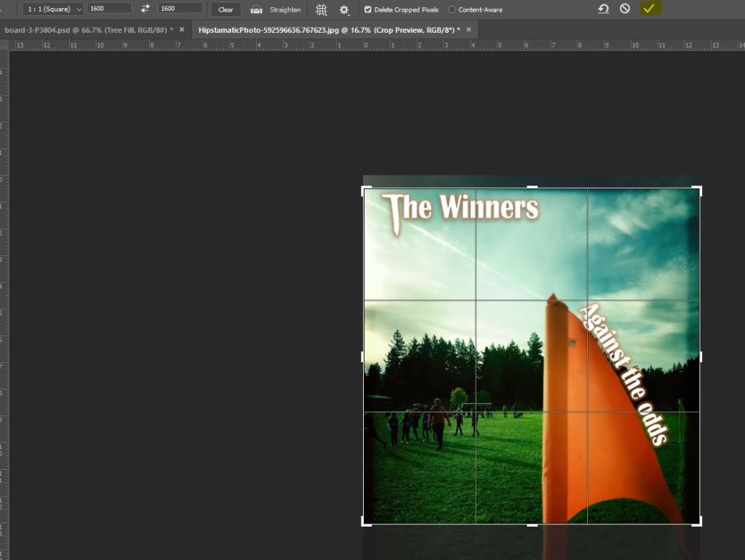Swap the crop width and height values
Viewport: 745px width, 560px height.
click(145, 9)
